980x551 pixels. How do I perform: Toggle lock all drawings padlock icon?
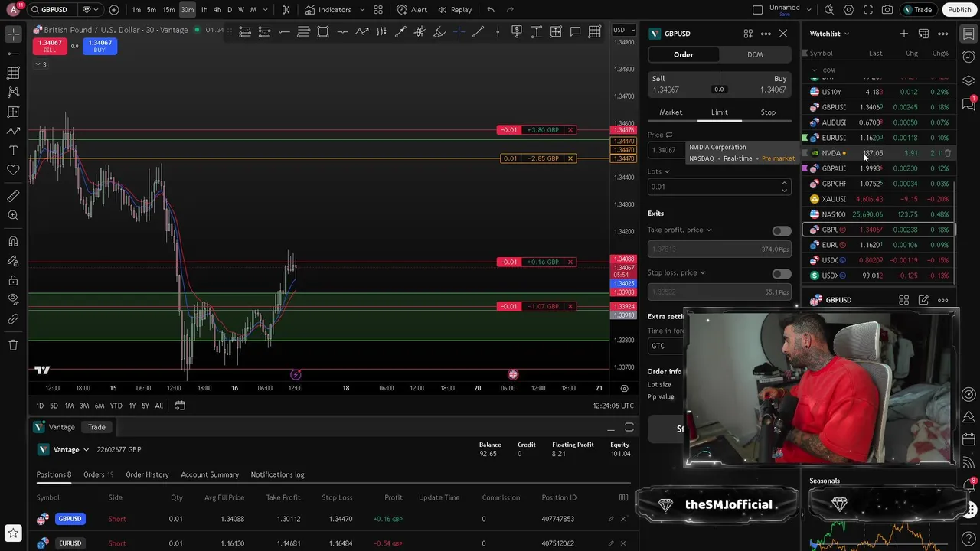13,280
